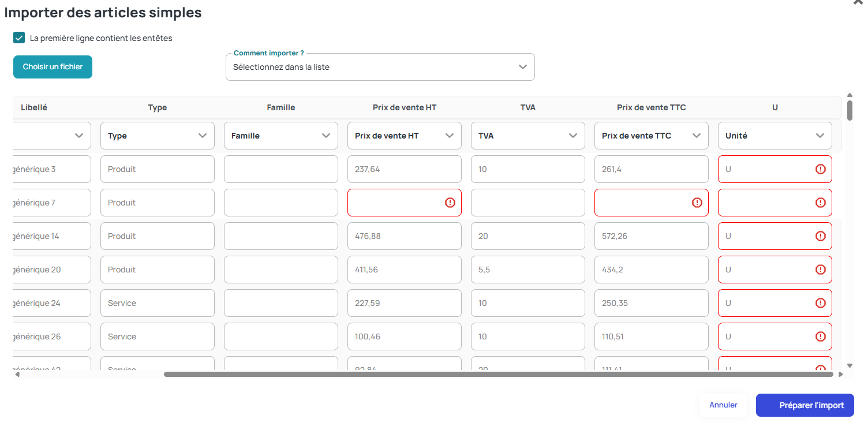Open the 'Comment importer ?' dropdown
The image size is (868, 430).
click(380, 67)
